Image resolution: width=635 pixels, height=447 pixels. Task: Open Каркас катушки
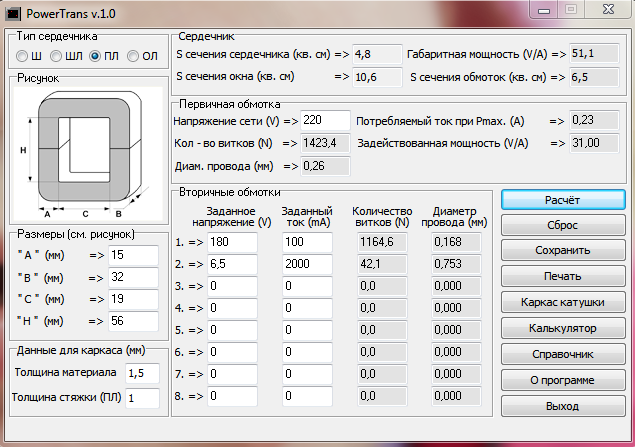(x=563, y=303)
